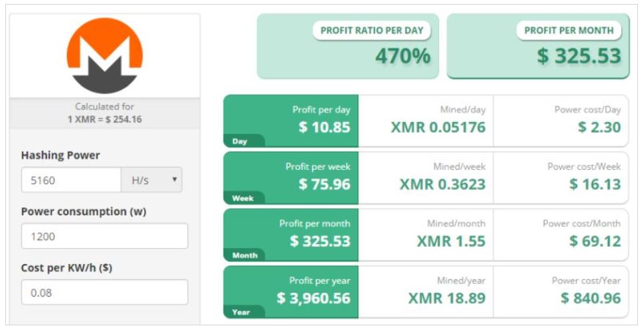This screenshot has width=644, height=330.
Task: Click the Day tab label on profit row
Action: point(240,141)
